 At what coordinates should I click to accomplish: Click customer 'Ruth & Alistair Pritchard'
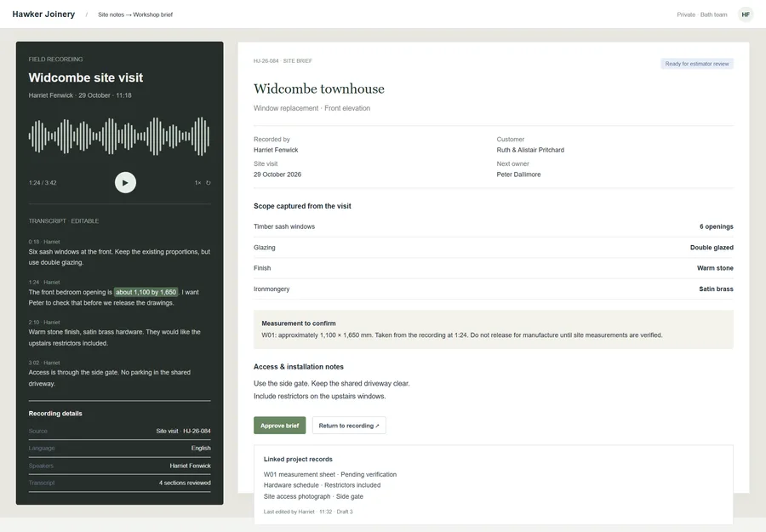click(530, 150)
